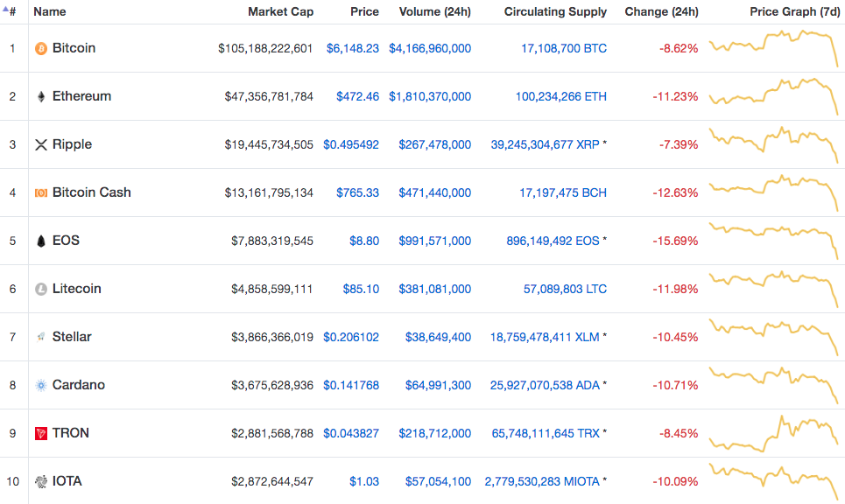Screen dimensions: 845x504
Task: Open the Ethereum name link
Action: [81, 96]
